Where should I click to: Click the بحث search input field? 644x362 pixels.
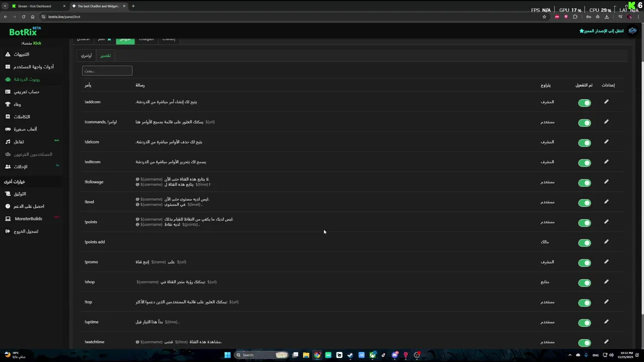tap(107, 71)
